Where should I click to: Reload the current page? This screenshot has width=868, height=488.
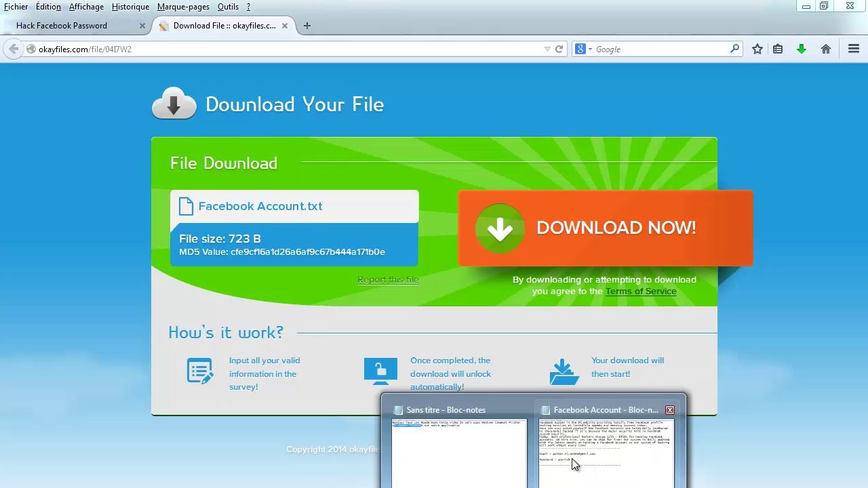coord(559,49)
